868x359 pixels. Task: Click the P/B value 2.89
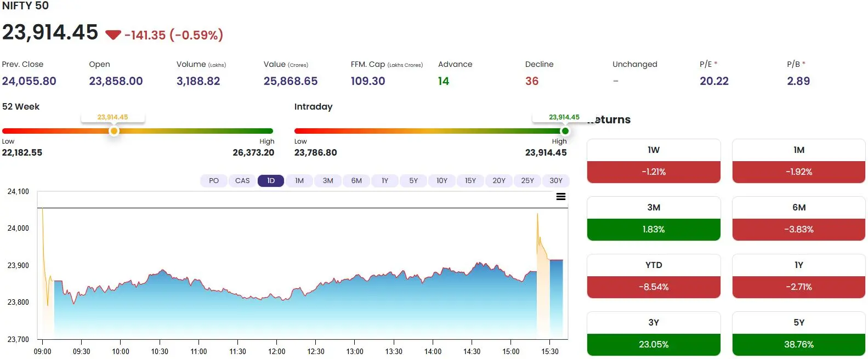point(798,81)
